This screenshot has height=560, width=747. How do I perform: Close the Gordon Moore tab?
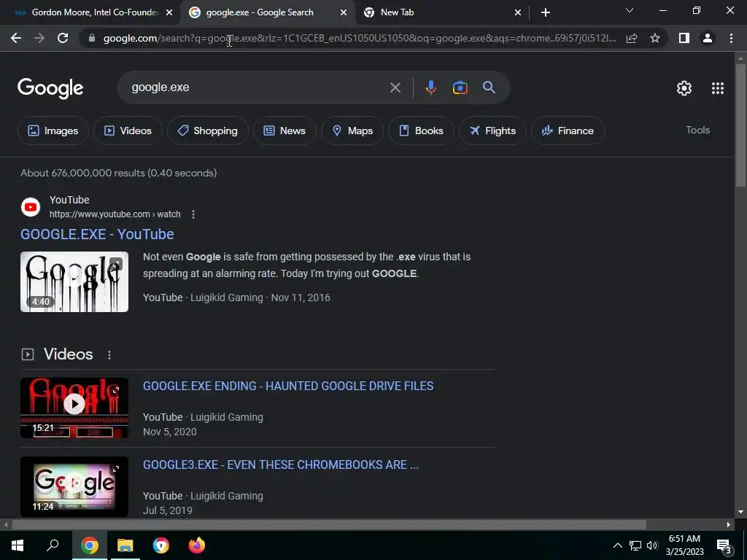point(169,12)
